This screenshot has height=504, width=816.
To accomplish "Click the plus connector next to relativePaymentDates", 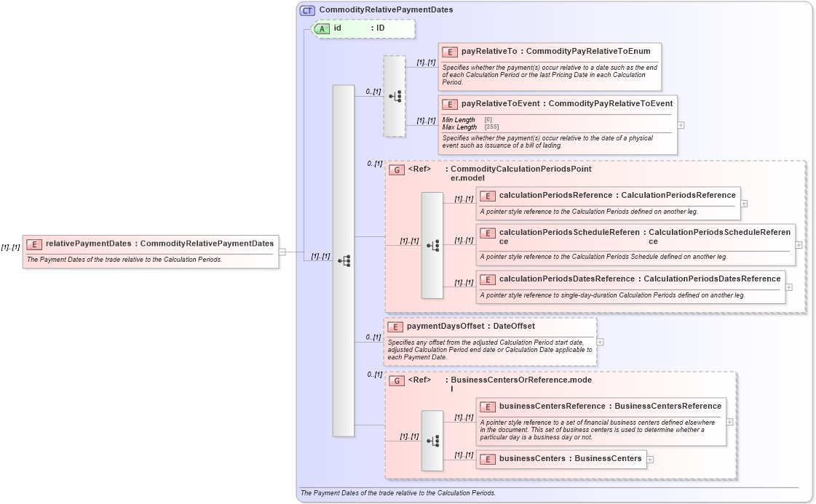I will (x=282, y=252).
